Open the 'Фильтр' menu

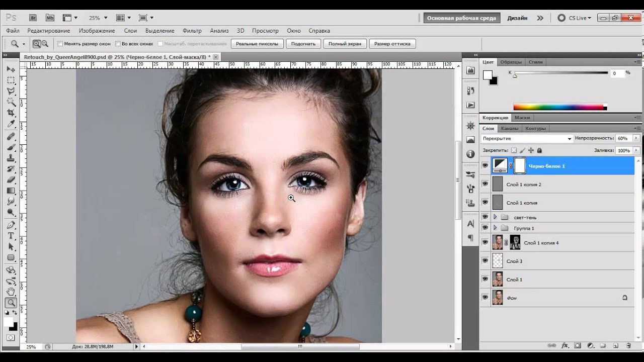point(192,31)
